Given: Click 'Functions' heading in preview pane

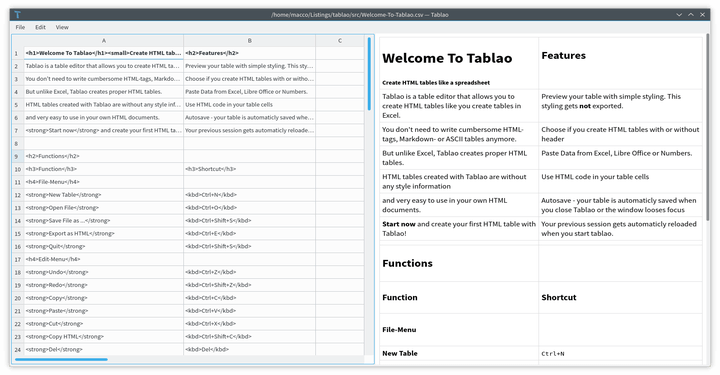Looking at the screenshot, I should 407,263.
